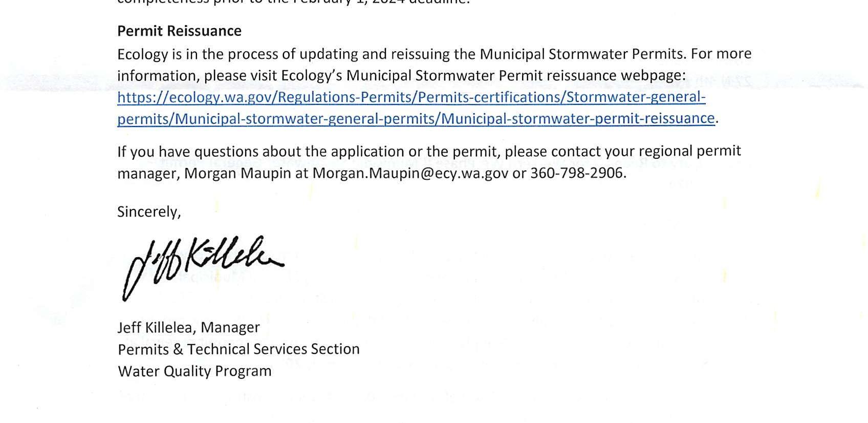Click the Water Quality Program line
Screen dimensions: 868x423
click(x=194, y=371)
